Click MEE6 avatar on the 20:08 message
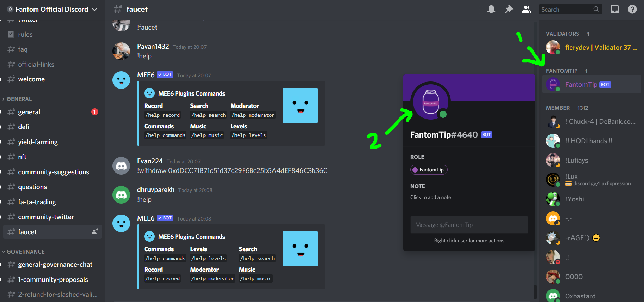 (x=121, y=223)
